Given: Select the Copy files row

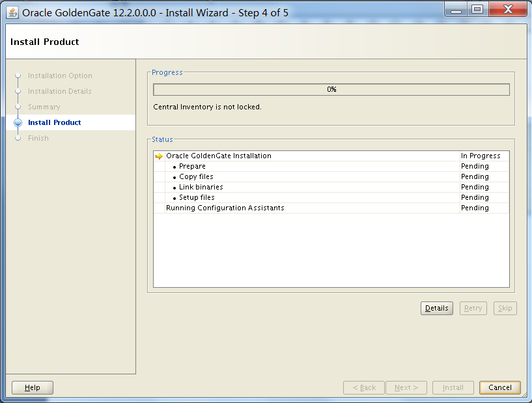Looking at the screenshot, I should (x=331, y=176).
